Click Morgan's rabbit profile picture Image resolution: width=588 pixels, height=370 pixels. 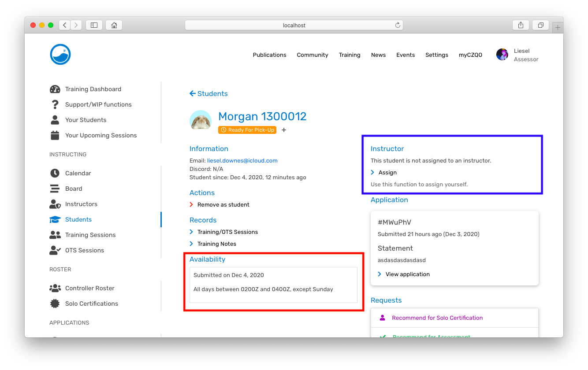pos(201,121)
